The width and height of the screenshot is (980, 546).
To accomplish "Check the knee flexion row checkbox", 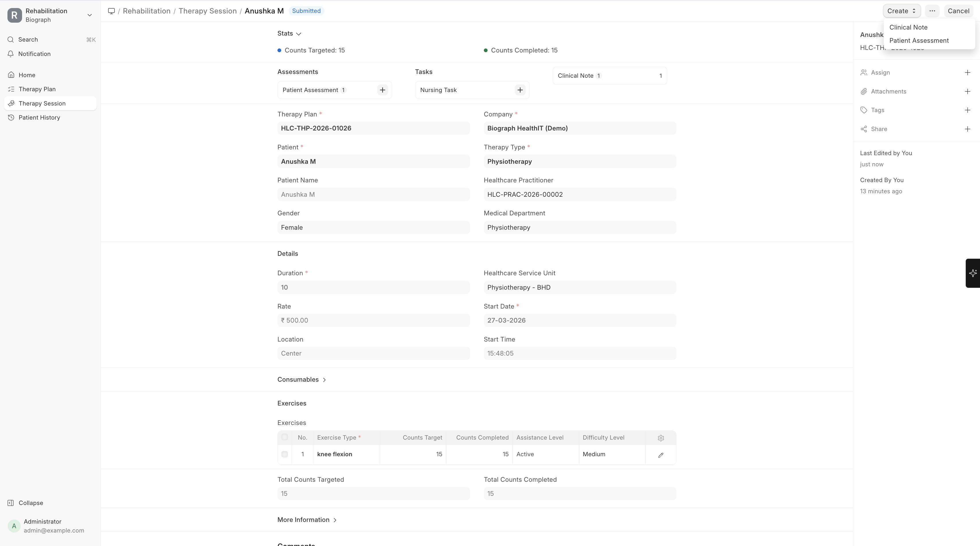I will click(x=285, y=454).
